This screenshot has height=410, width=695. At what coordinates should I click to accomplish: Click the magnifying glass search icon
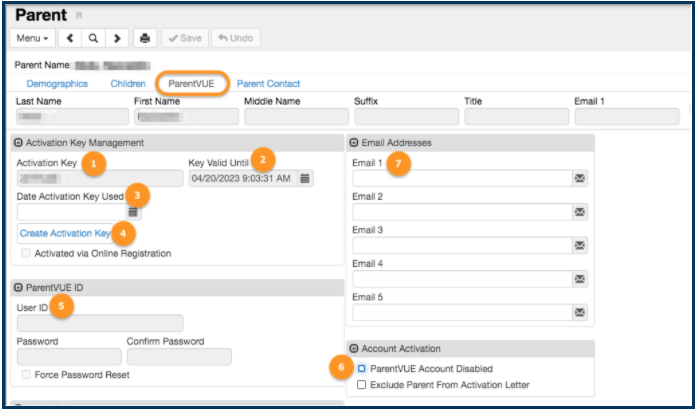coord(93,39)
